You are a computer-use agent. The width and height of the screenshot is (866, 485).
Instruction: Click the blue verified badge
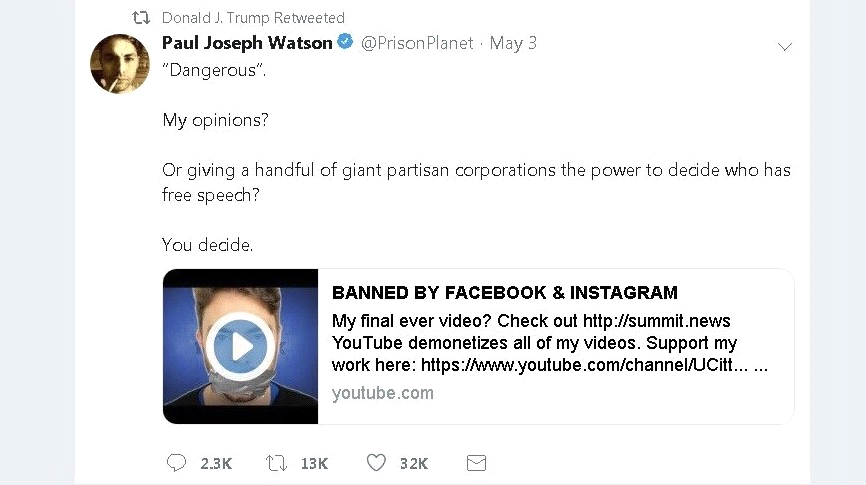[x=345, y=41]
